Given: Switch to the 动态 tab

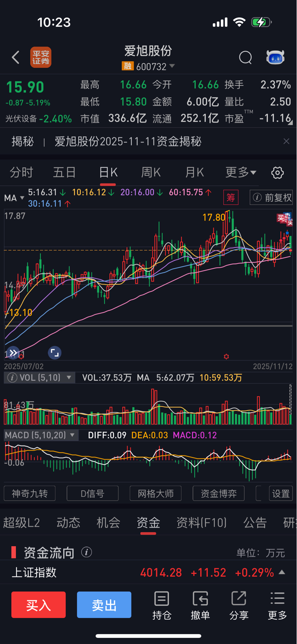Looking at the screenshot, I should pyautogui.click(x=68, y=523).
